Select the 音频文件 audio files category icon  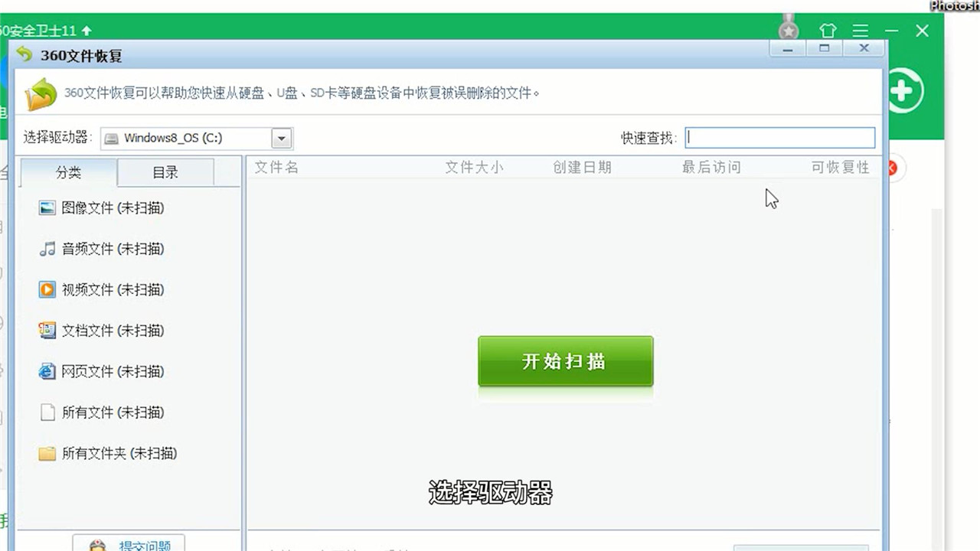(x=46, y=249)
